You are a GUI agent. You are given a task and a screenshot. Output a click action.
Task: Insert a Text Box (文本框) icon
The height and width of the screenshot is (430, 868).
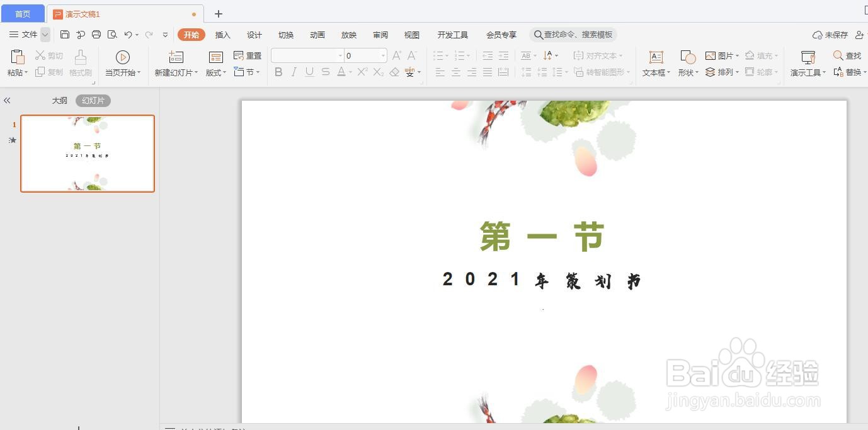pos(656,57)
